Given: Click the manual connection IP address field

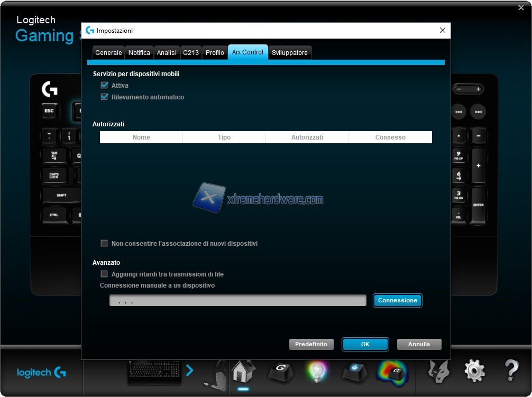Looking at the screenshot, I should (237, 301).
